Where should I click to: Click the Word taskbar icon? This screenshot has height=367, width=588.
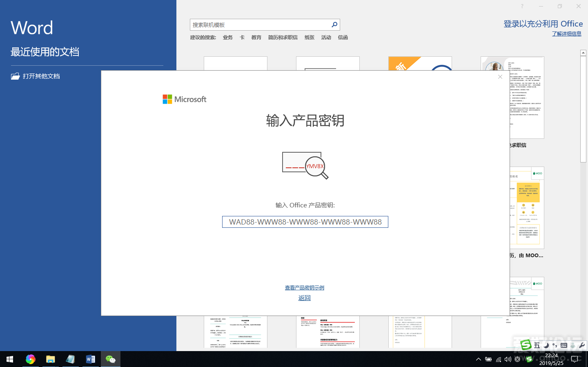pyautogui.click(x=90, y=359)
